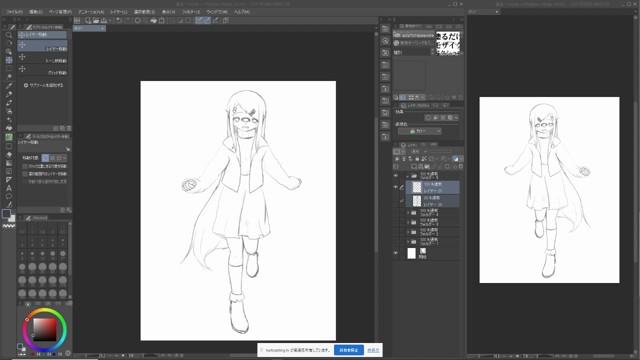
Task: Expand the Folder 3 layer group
Action: coord(407,222)
